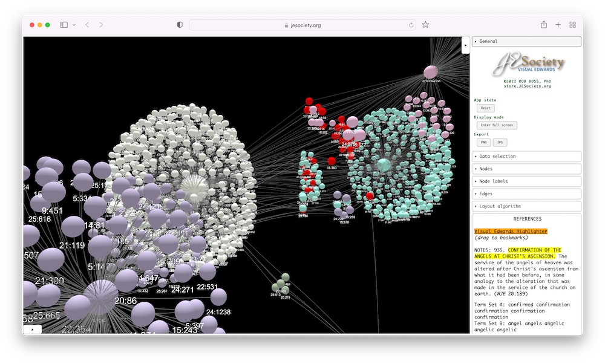This screenshot has width=605, height=364.
Task: Go forward to the next page
Action: click(101, 25)
